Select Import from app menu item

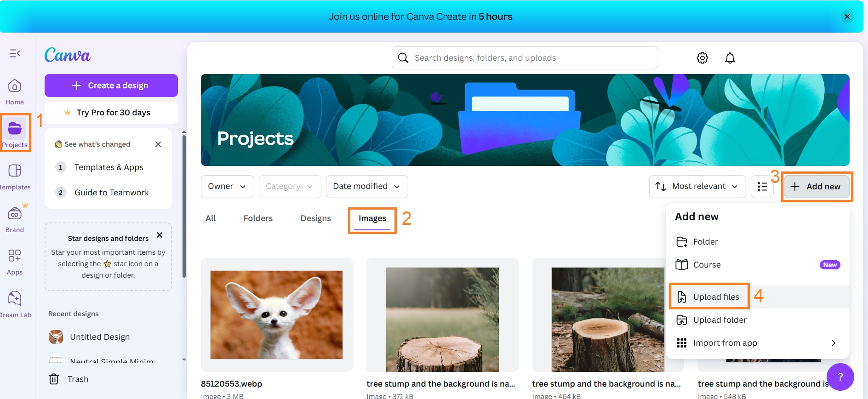(x=758, y=343)
